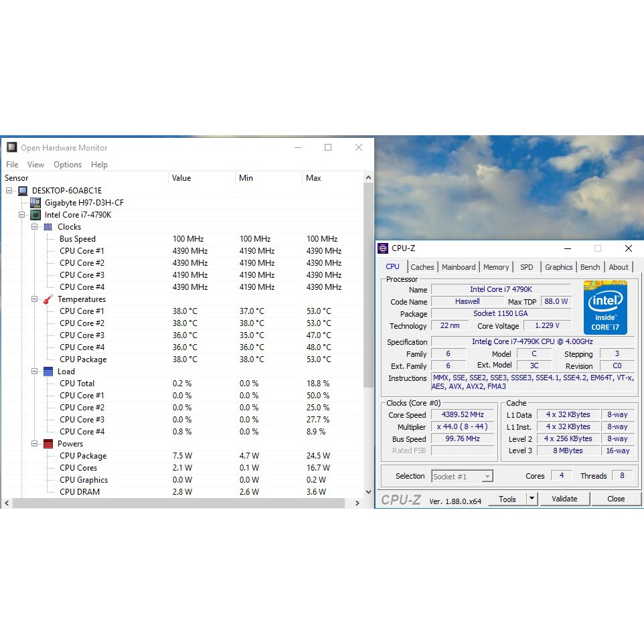Collapse the Powers sensor group
This screenshot has height=644, width=644.
pyautogui.click(x=35, y=444)
